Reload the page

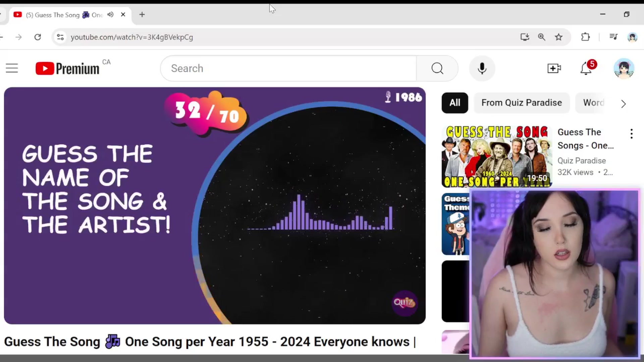coord(38,37)
